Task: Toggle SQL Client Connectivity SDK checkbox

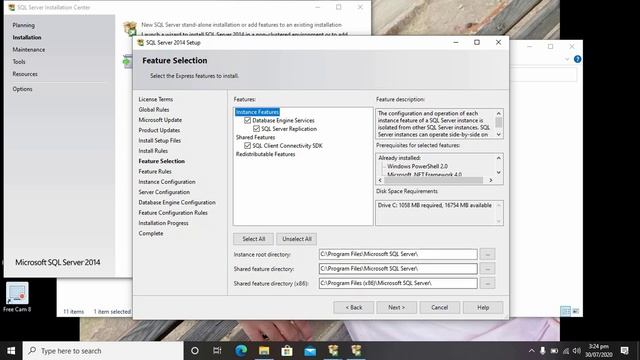Action: tap(247, 145)
